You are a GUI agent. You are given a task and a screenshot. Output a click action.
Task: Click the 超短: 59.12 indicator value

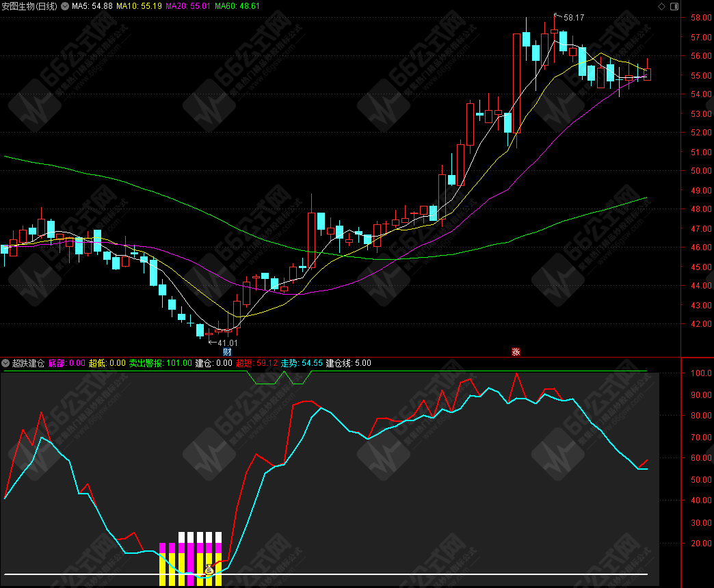coord(256,363)
